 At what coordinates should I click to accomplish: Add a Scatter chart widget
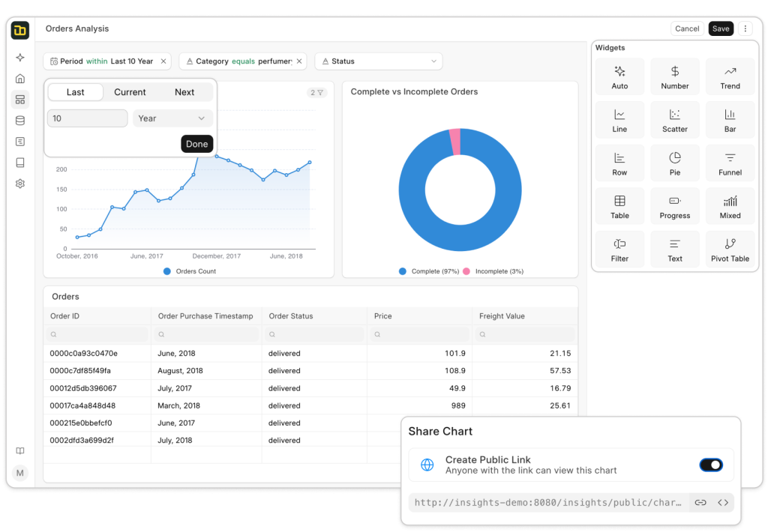pyautogui.click(x=674, y=120)
